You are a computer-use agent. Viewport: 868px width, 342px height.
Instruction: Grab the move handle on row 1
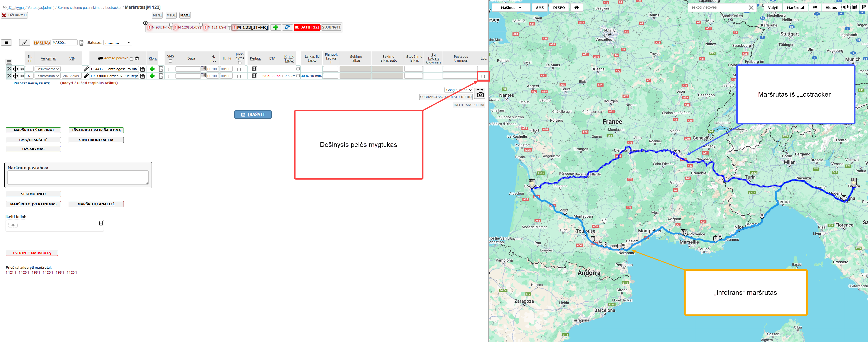[x=15, y=69]
